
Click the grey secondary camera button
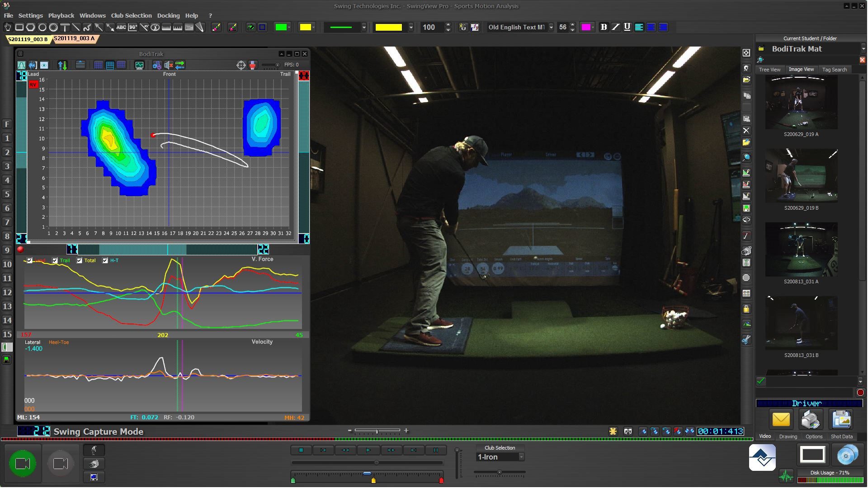[61, 463]
